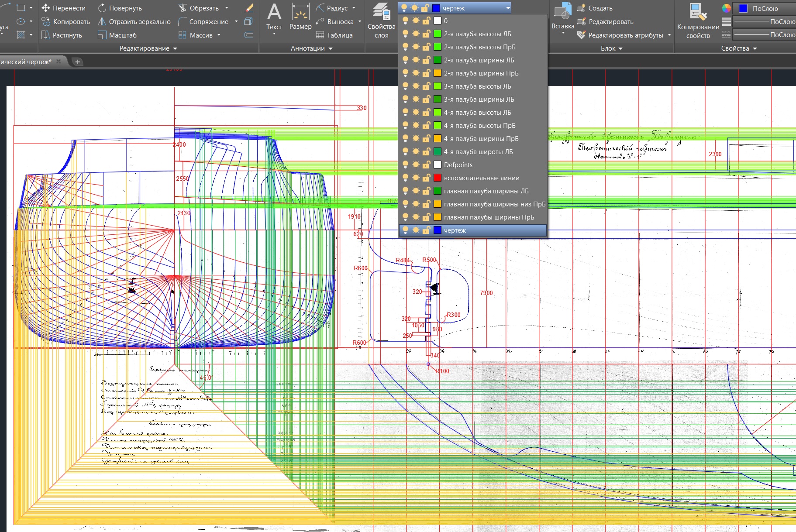Toggle lock icon for layer 0
Image resolution: width=796 pixels, height=532 pixels.
click(426, 21)
